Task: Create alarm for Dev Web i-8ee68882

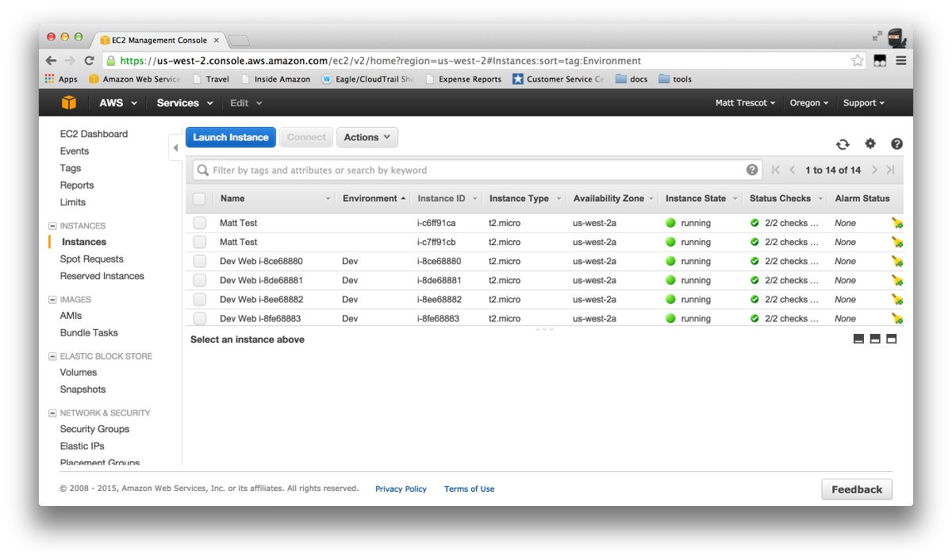Action: coord(897,299)
